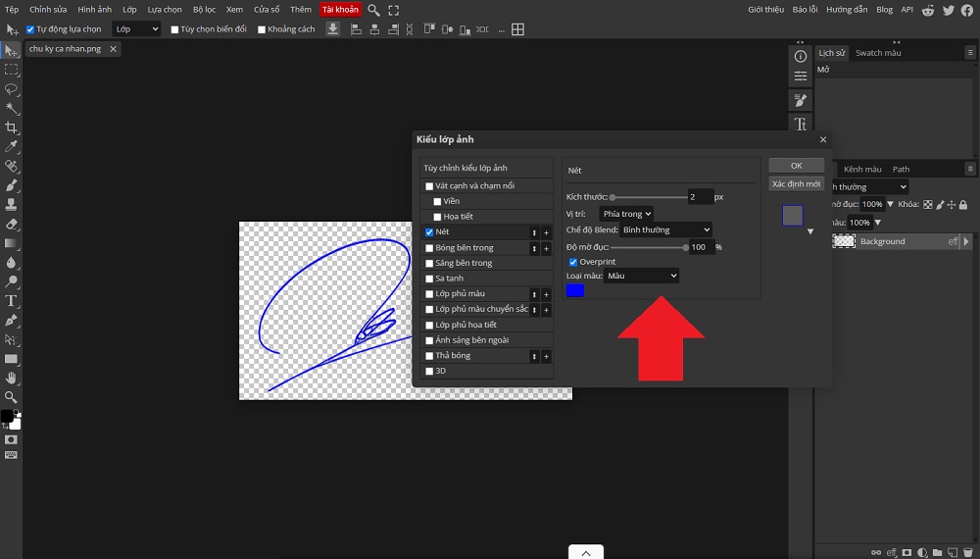
Task: Click the search magnifier in menu bar
Action: 373,10
